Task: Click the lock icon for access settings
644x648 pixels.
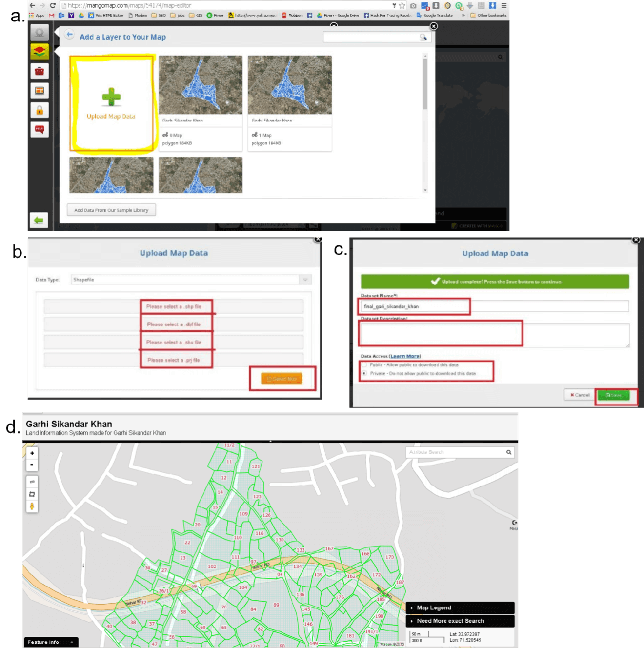Action: (x=39, y=110)
